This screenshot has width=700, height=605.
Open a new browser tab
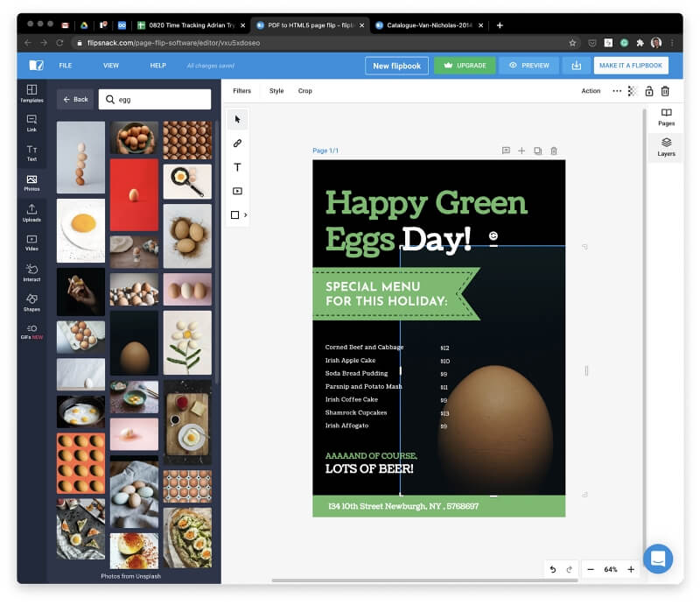tap(500, 25)
